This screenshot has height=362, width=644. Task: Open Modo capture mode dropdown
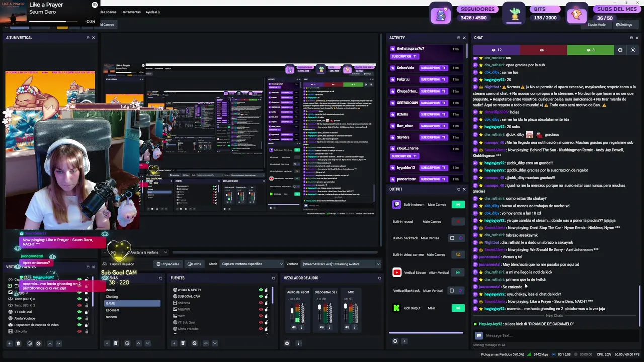[x=253, y=264]
